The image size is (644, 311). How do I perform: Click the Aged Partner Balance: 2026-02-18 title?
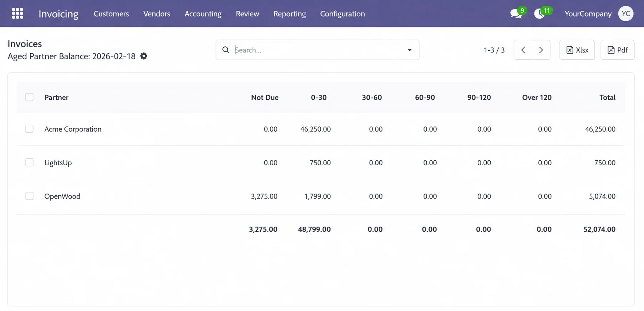(71, 56)
